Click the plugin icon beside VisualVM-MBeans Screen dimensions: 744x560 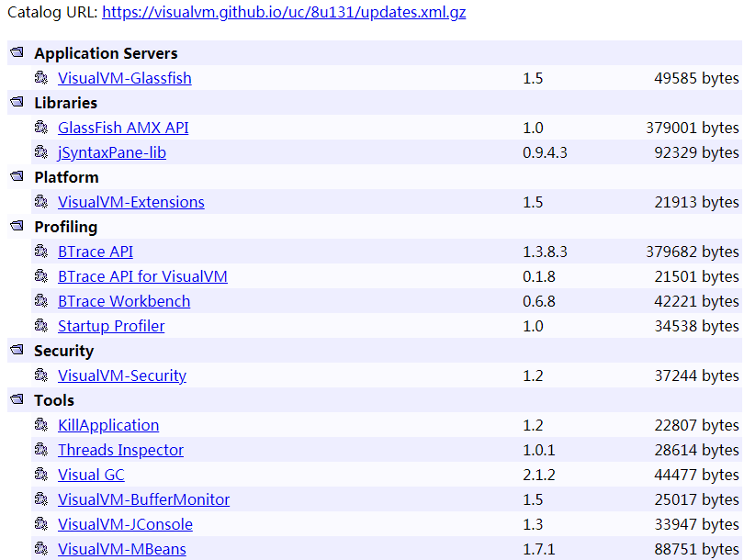pos(41,549)
